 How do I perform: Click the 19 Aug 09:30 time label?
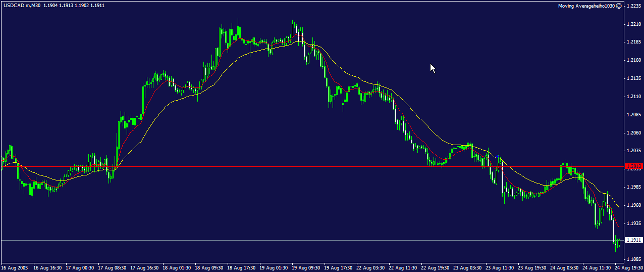306,267
